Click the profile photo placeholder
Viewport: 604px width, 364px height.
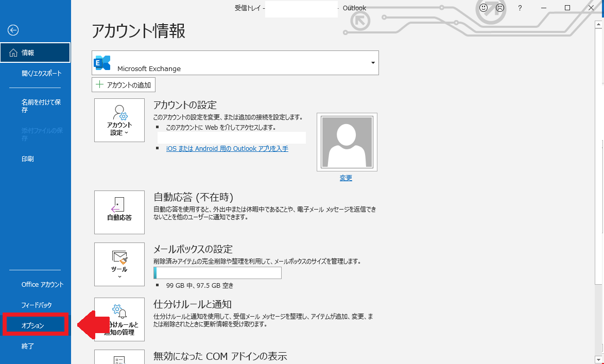[347, 142]
